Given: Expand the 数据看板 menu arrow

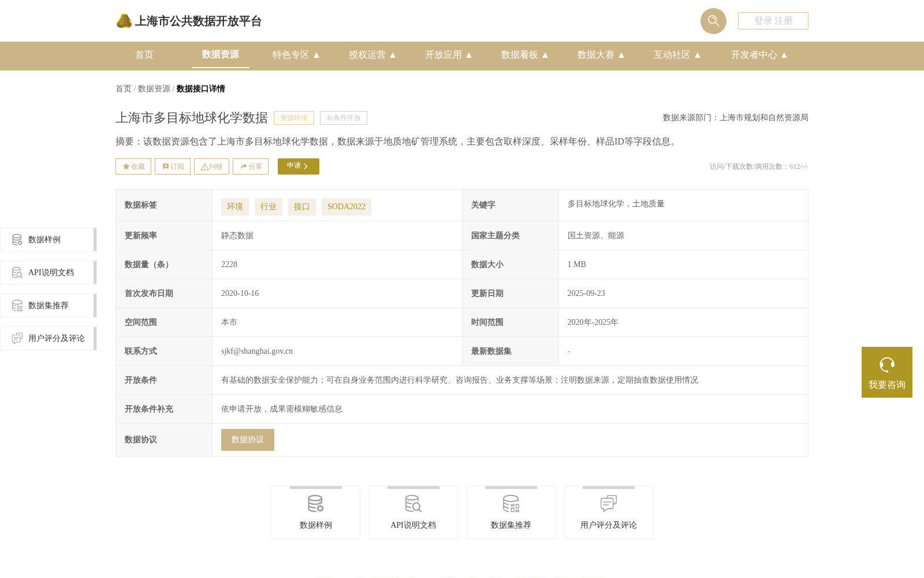Looking at the screenshot, I should click(x=545, y=55).
